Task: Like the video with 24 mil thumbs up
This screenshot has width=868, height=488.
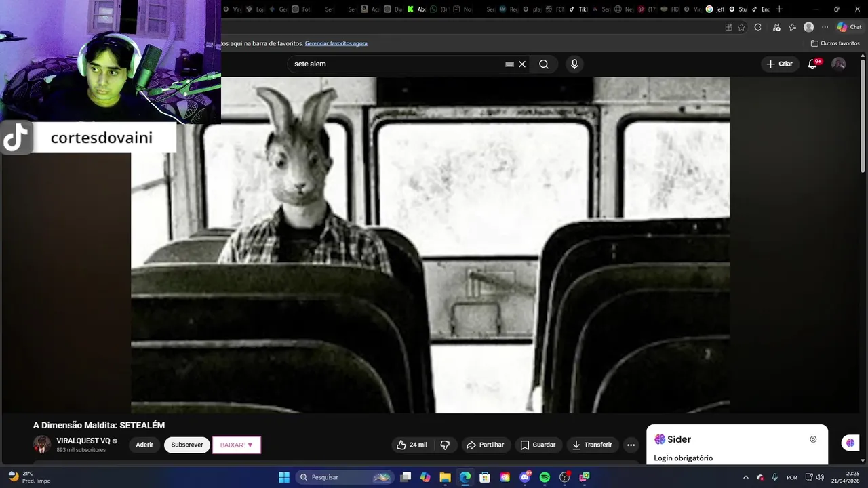Action: (x=412, y=445)
